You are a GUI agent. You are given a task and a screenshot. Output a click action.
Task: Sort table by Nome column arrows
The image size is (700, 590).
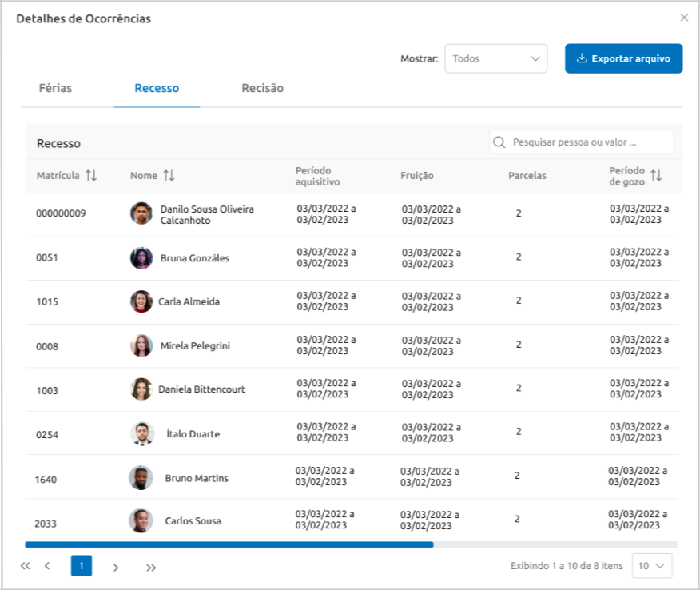169,176
